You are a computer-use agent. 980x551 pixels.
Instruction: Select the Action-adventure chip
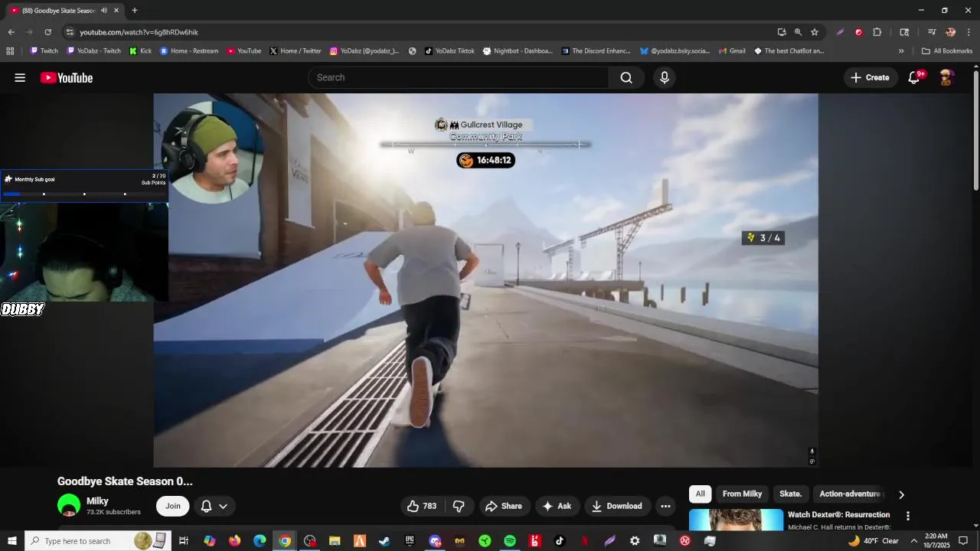pyautogui.click(x=850, y=494)
